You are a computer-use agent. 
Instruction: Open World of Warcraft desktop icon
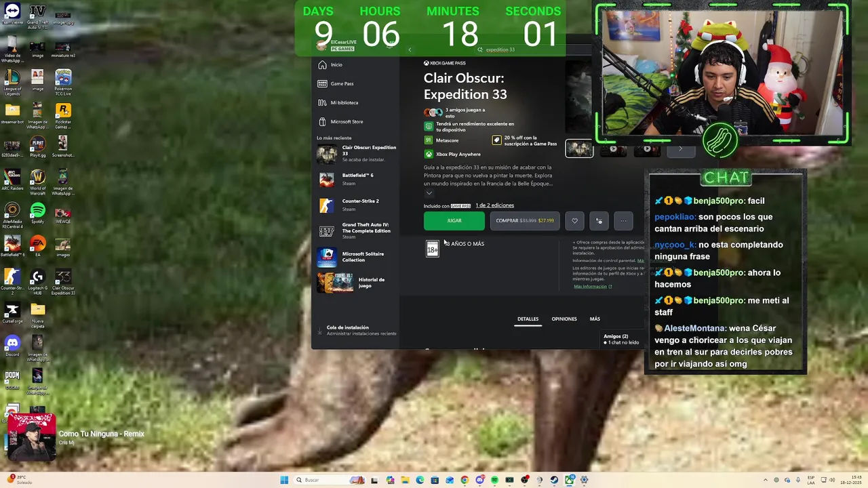pyautogui.click(x=37, y=182)
